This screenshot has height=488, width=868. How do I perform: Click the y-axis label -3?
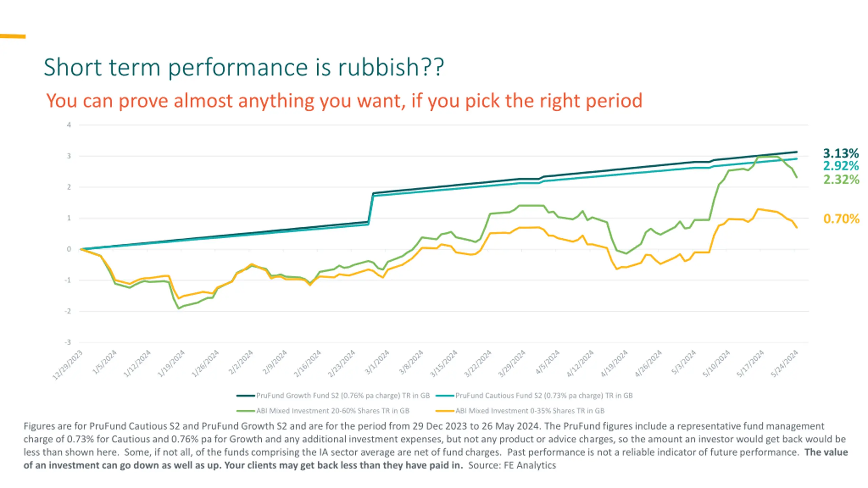pyautogui.click(x=68, y=342)
